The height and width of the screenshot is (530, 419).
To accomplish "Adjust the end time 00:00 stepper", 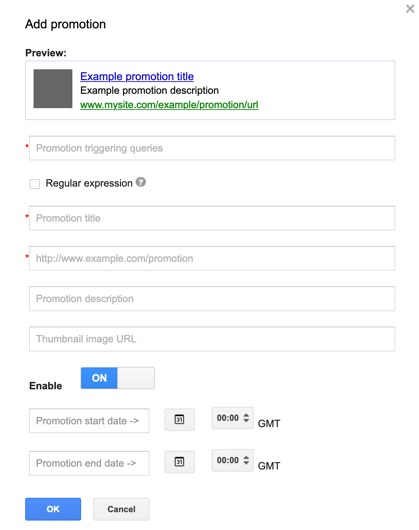I will (246, 460).
